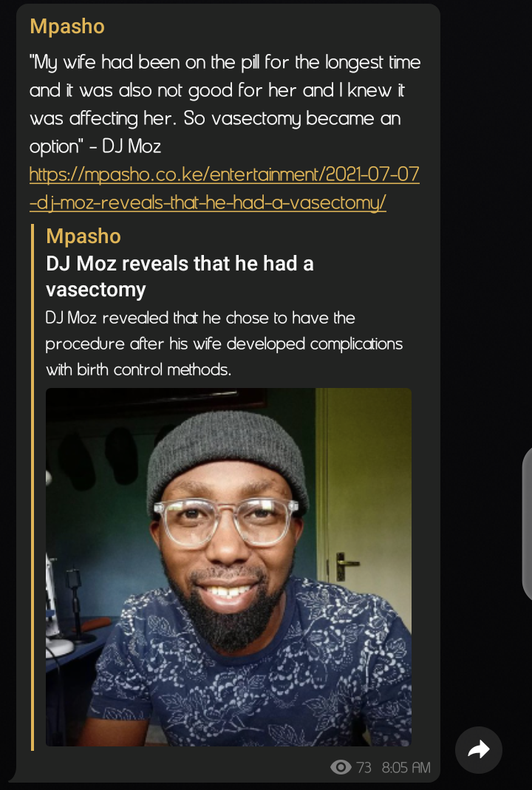
Task: Select the Mpasho site name in preview
Action: point(83,236)
